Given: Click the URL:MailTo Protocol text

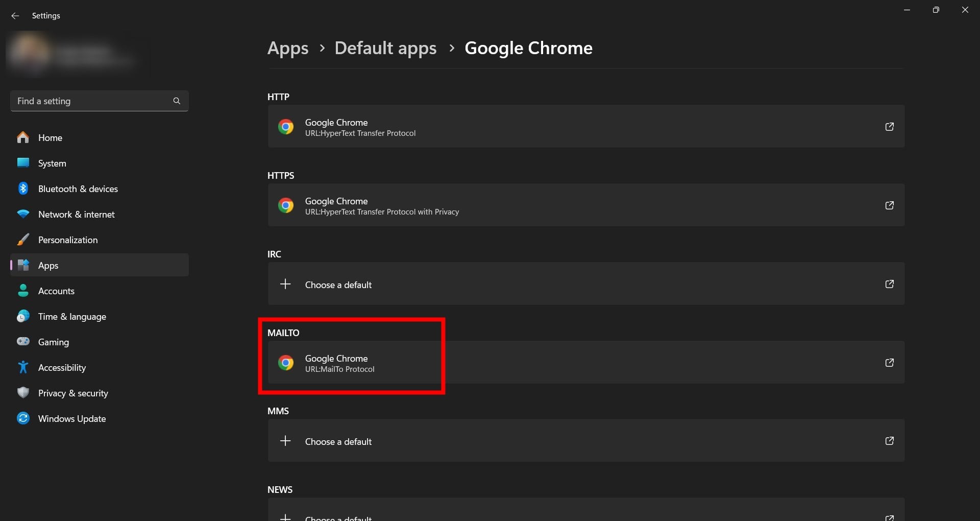Looking at the screenshot, I should (340, 369).
